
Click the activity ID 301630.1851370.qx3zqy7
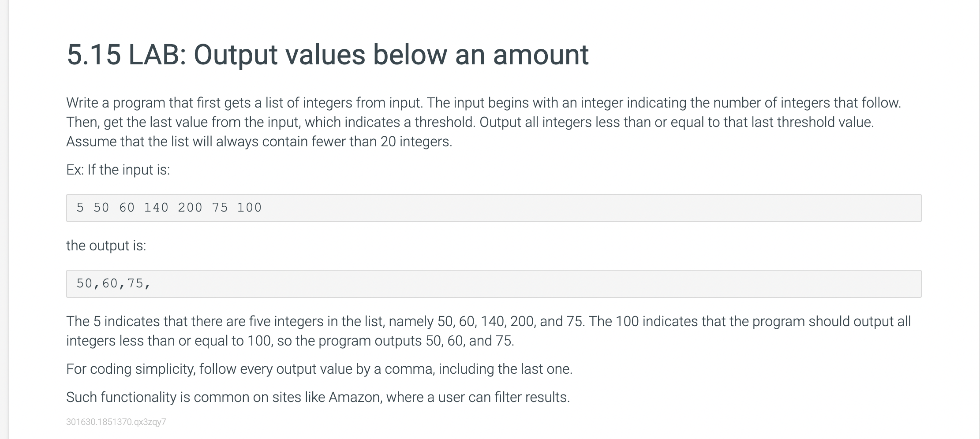[116, 422]
